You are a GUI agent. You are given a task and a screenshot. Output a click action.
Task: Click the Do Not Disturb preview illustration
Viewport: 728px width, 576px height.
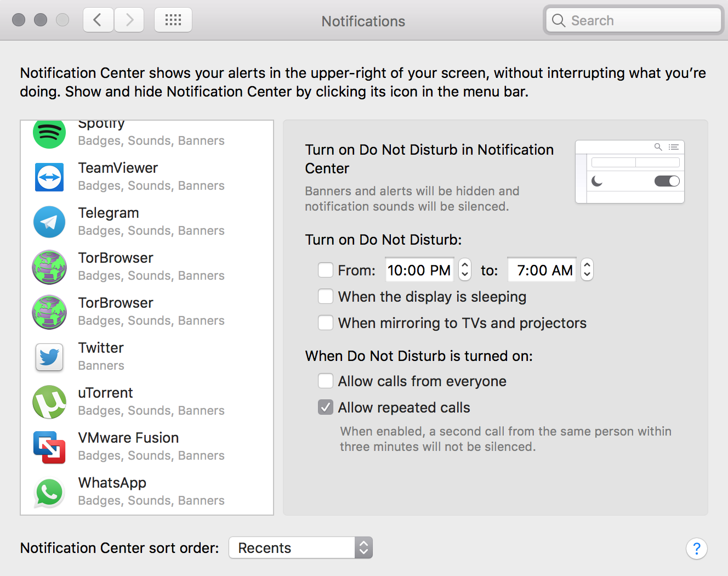(x=630, y=172)
